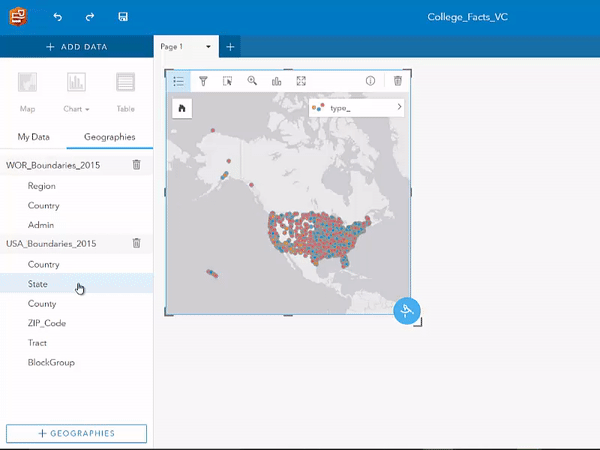
Task: Click the ADD DATA button
Action: [x=77, y=47]
